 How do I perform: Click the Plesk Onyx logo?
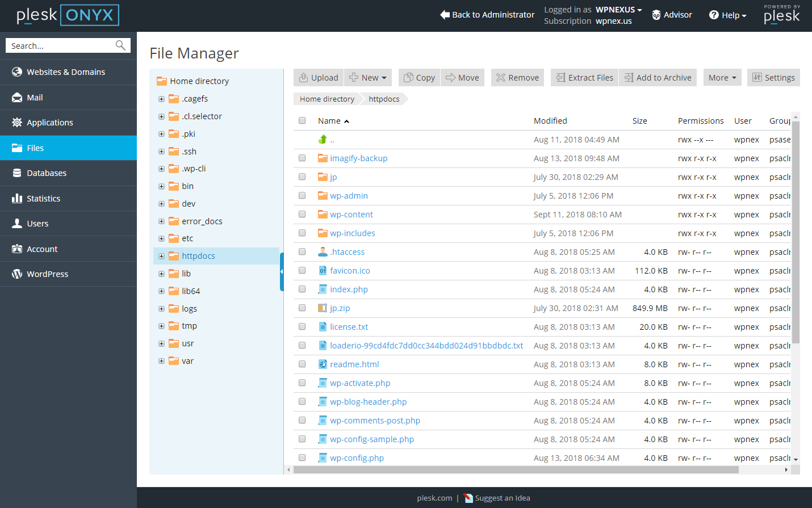click(x=68, y=15)
